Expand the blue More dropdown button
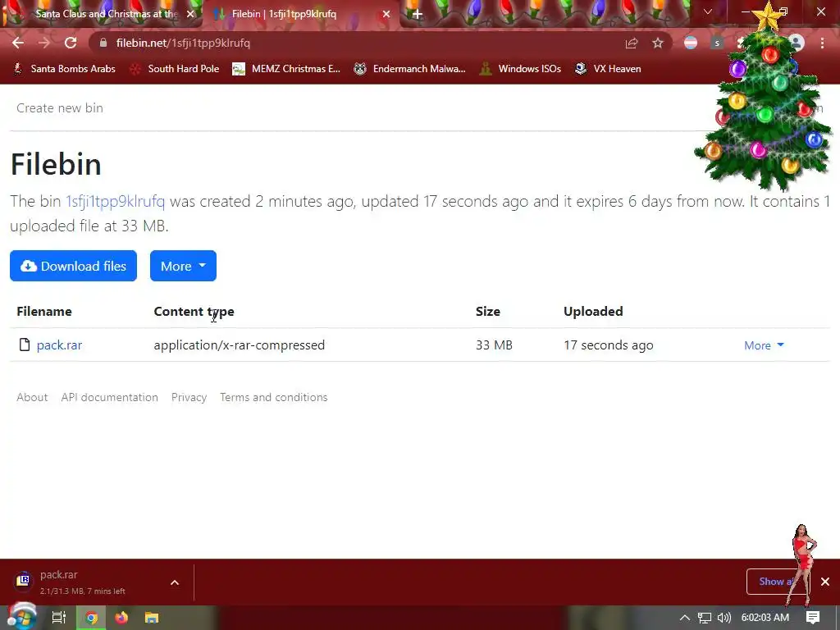Screen dimensions: 840x630 183,266
